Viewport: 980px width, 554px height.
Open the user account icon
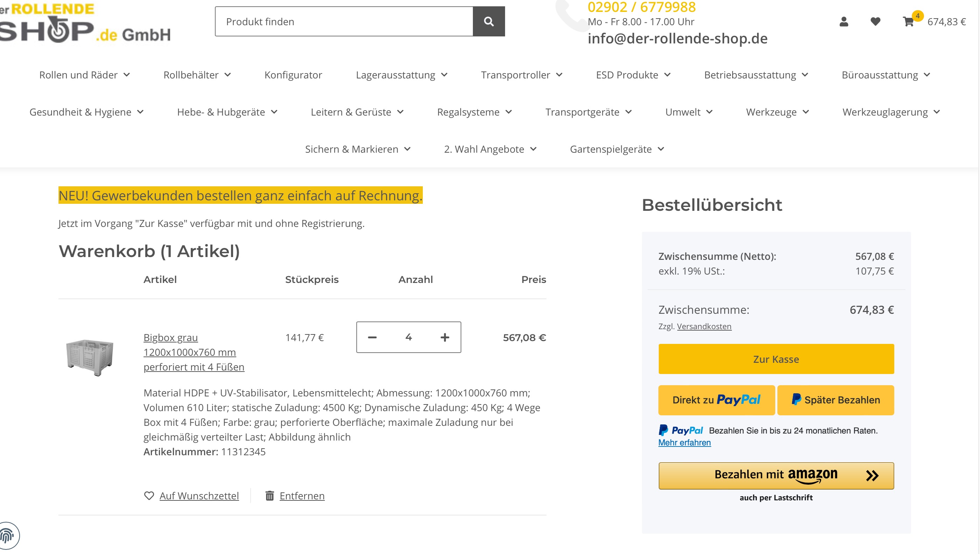click(843, 22)
